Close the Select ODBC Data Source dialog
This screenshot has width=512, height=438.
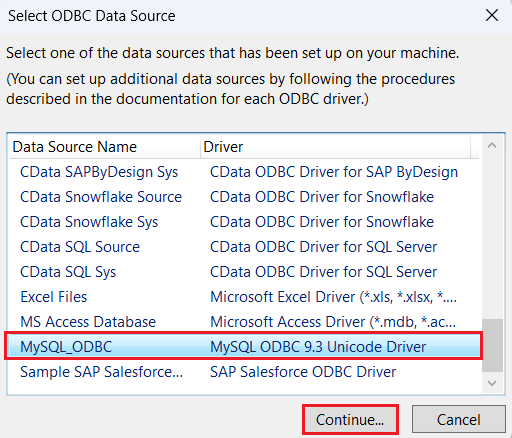click(x=492, y=15)
